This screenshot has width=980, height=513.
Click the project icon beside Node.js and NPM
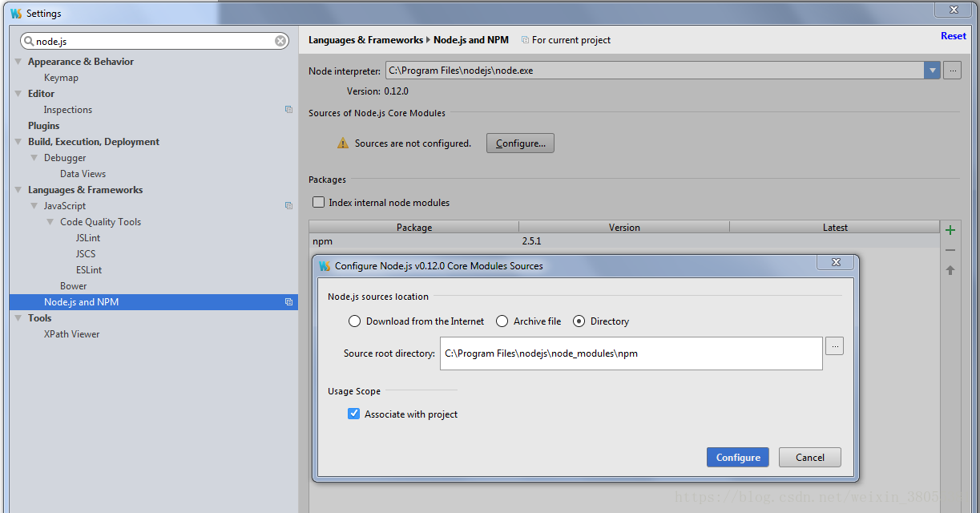click(288, 302)
